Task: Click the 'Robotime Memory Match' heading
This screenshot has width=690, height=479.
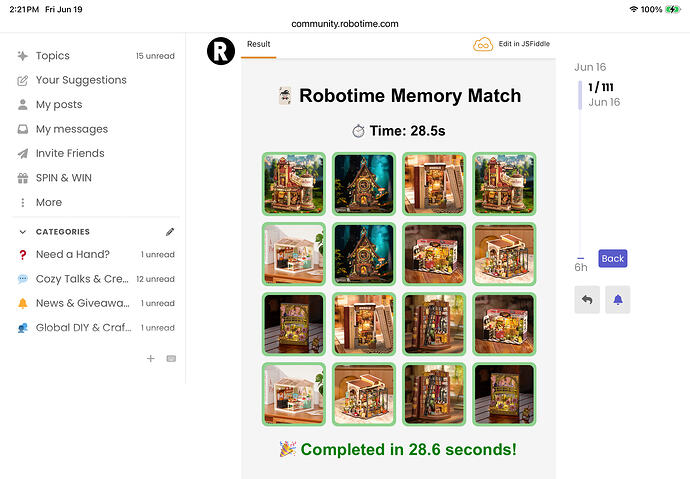Action: pyautogui.click(x=410, y=95)
